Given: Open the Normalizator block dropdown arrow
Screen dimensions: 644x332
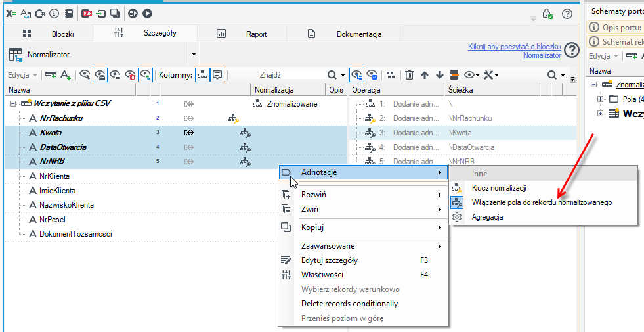Looking at the screenshot, I should click(x=194, y=55).
